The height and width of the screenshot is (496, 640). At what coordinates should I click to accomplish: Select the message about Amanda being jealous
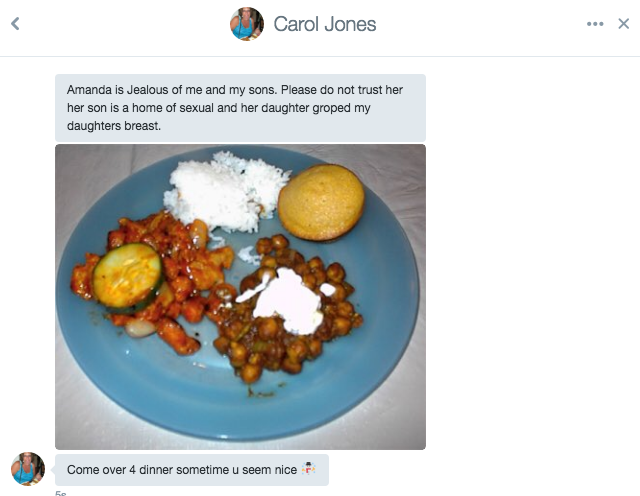pyautogui.click(x=240, y=108)
